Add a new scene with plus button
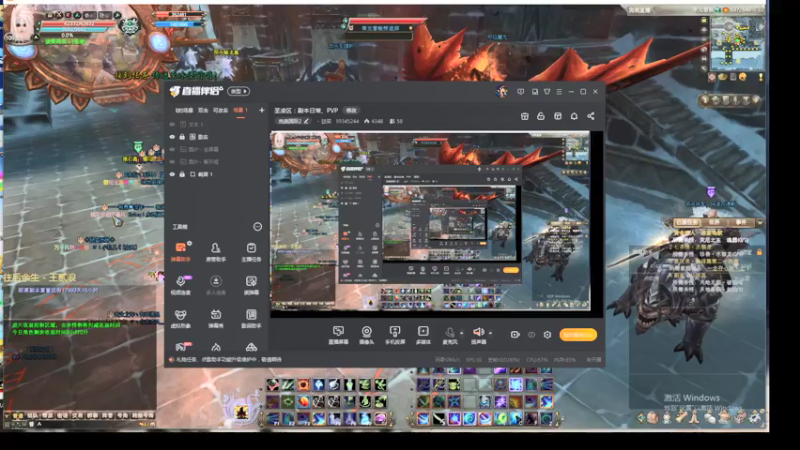 (x=261, y=110)
